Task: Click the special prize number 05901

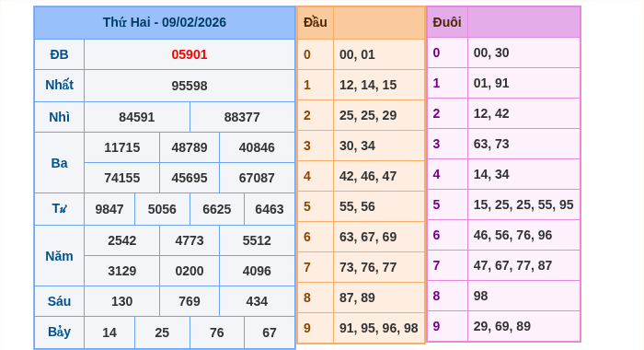Action: click(x=190, y=54)
